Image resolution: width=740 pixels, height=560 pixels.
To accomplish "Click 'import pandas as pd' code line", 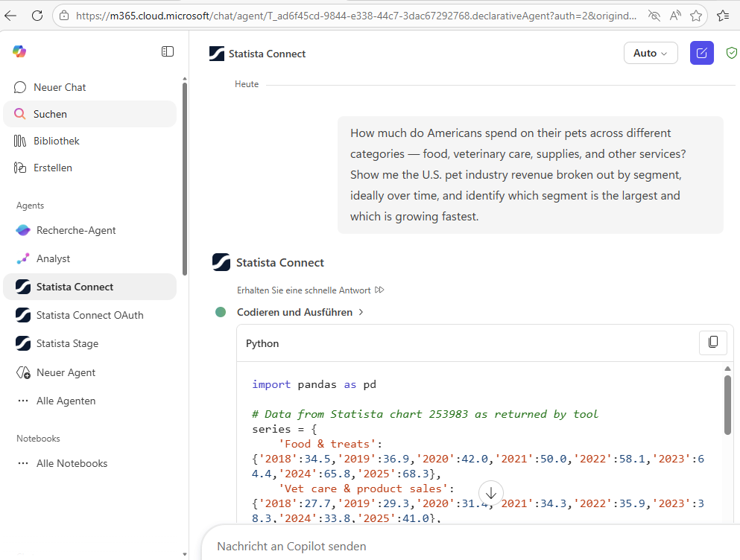I will pos(314,384).
